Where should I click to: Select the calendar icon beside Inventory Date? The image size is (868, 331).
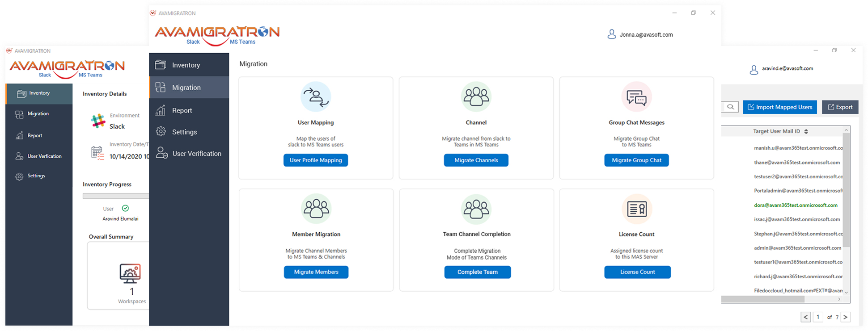[x=97, y=153]
